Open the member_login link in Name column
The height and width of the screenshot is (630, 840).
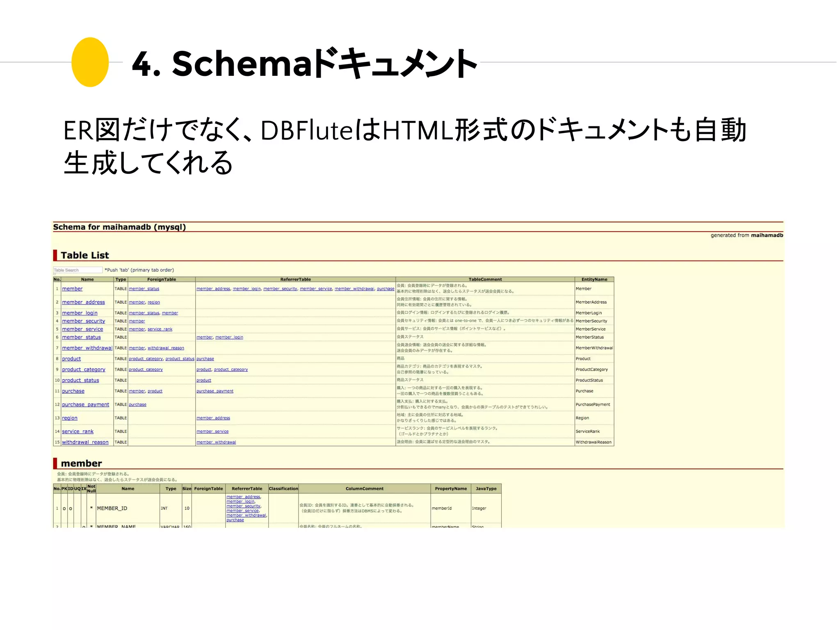[80, 313]
